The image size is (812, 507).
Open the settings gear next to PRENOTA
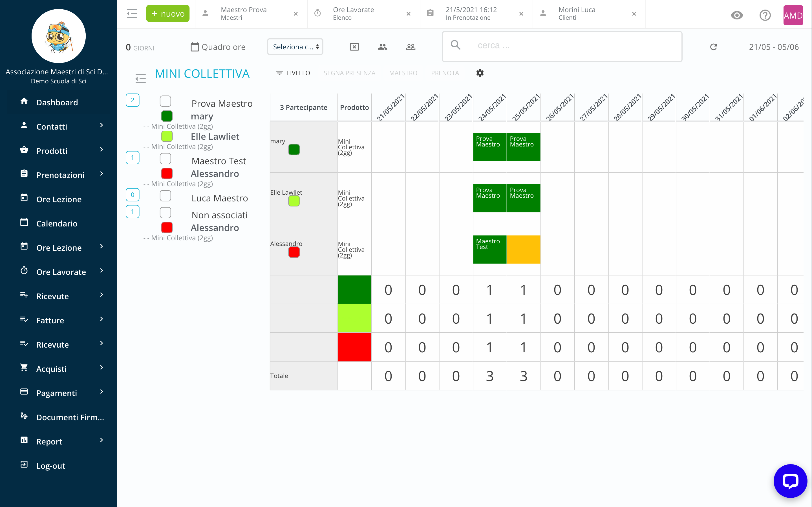[x=480, y=73]
